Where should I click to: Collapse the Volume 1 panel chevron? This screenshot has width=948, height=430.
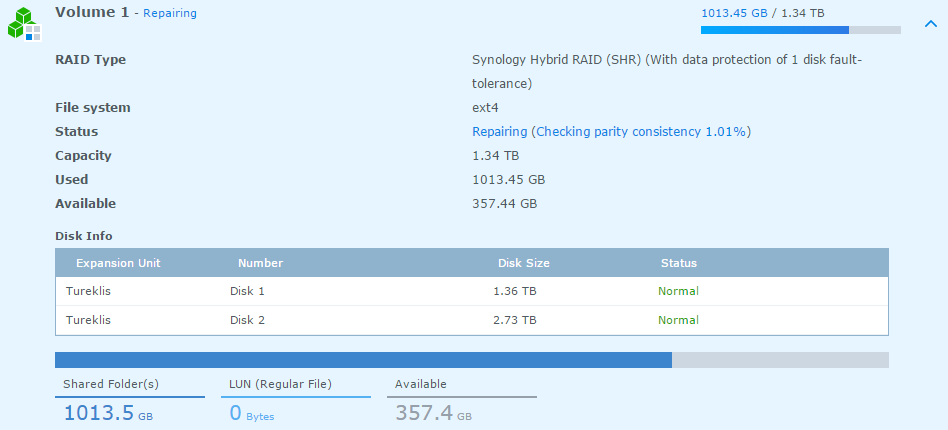(930, 24)
